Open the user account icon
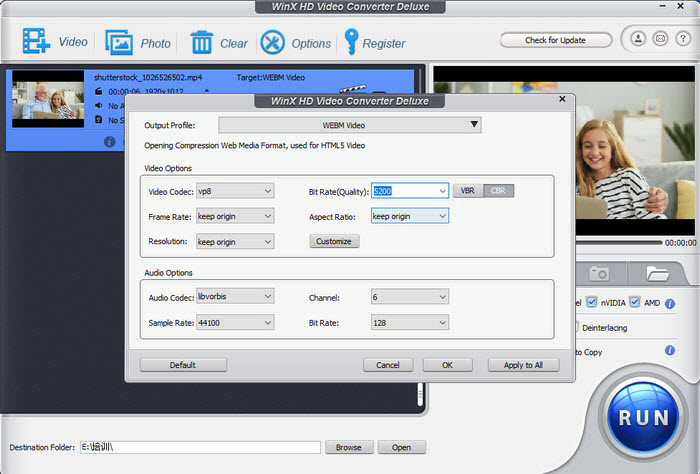This screenshot has height=474, width=700. tap(638, 39)
